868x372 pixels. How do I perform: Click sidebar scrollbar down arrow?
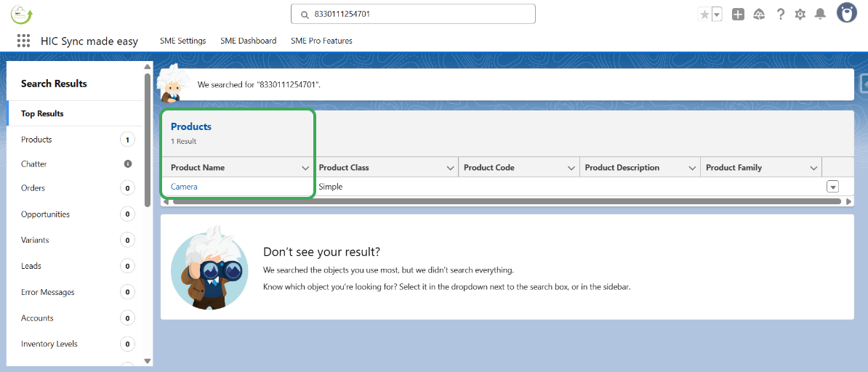click(148, 361)
